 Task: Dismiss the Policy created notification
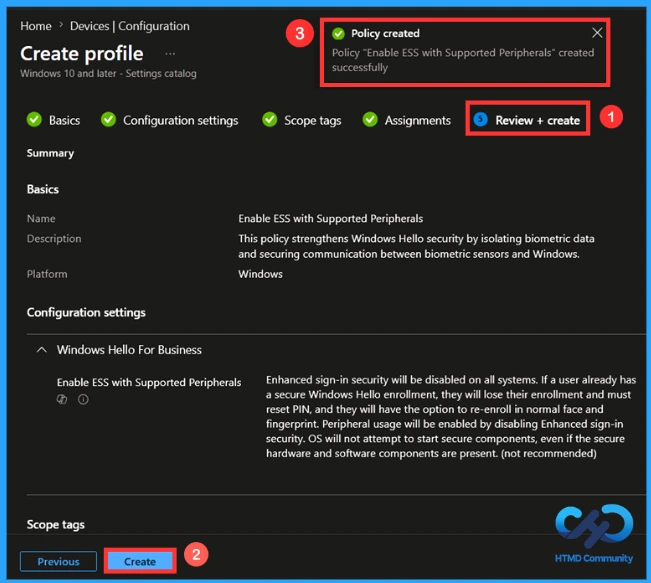pyautogui.click(x=597, y=33)
